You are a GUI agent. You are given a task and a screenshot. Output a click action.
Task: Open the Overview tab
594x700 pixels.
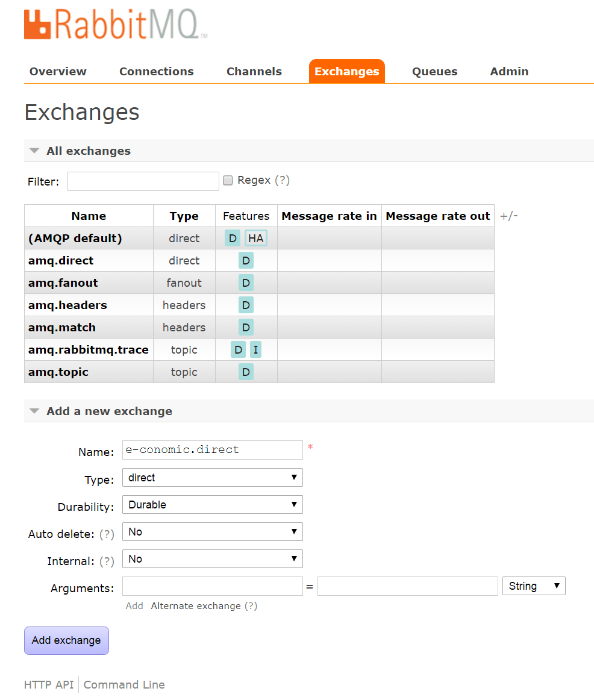(58, 72)
